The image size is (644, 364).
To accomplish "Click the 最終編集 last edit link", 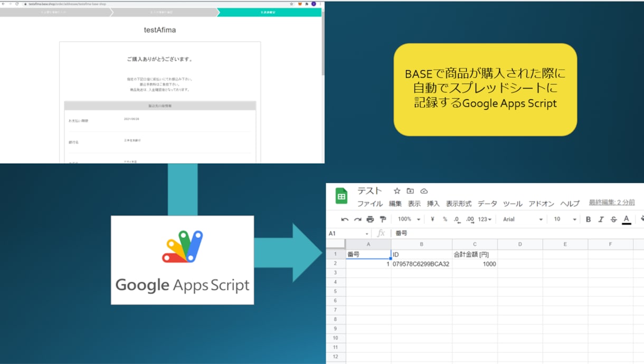I will pos(612,203).
